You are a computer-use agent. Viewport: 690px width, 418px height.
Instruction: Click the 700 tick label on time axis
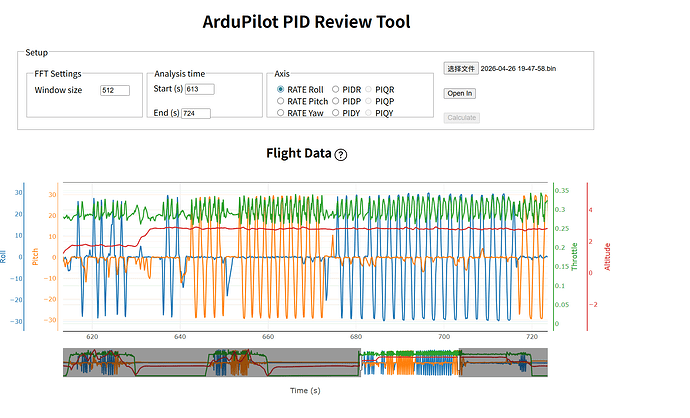(444, 337)
